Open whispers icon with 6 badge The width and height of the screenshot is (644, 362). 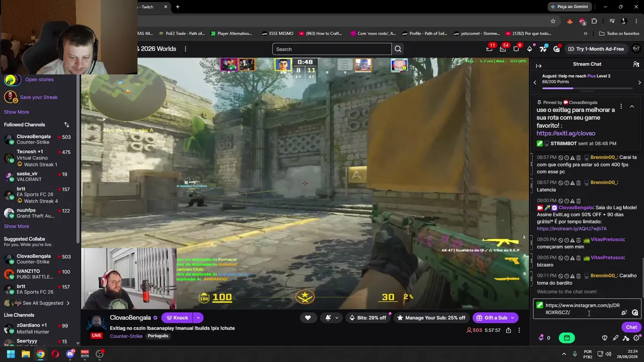(x=516, y=49)
